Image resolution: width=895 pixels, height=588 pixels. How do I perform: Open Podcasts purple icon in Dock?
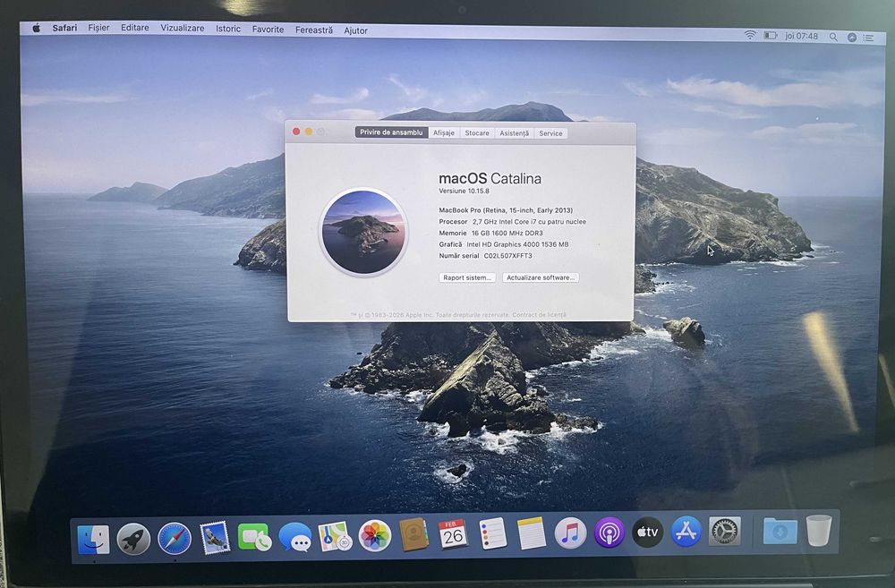pos(609,533)
